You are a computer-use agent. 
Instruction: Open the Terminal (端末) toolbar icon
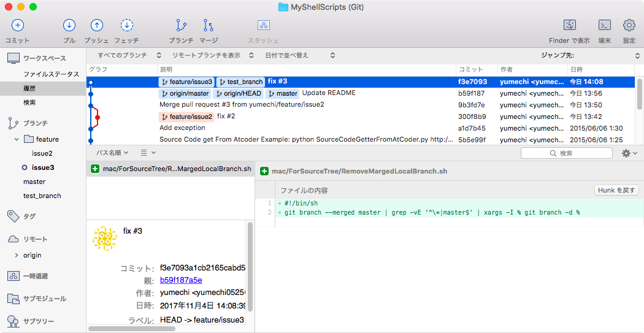(x=605, y=26)
